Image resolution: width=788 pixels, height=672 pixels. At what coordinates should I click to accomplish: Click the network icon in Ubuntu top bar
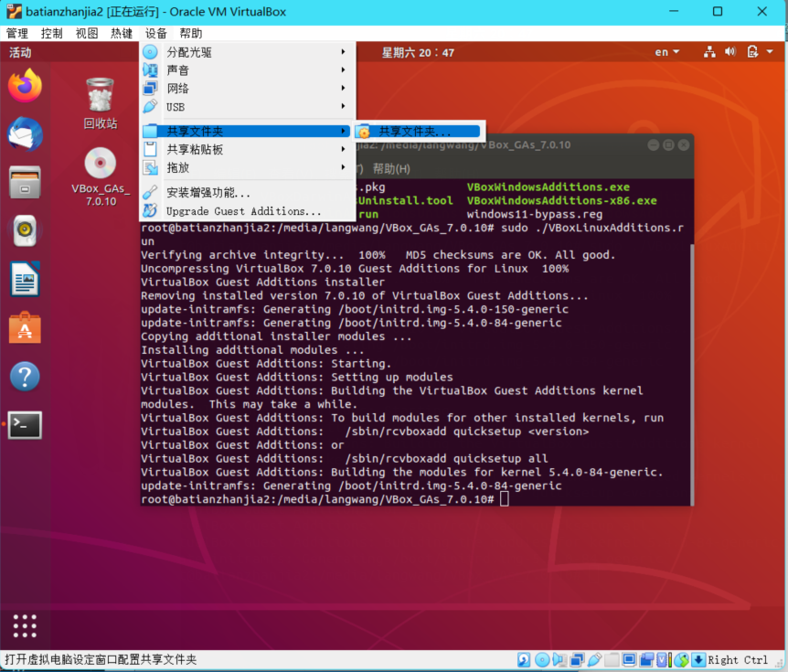coord(709,52)
